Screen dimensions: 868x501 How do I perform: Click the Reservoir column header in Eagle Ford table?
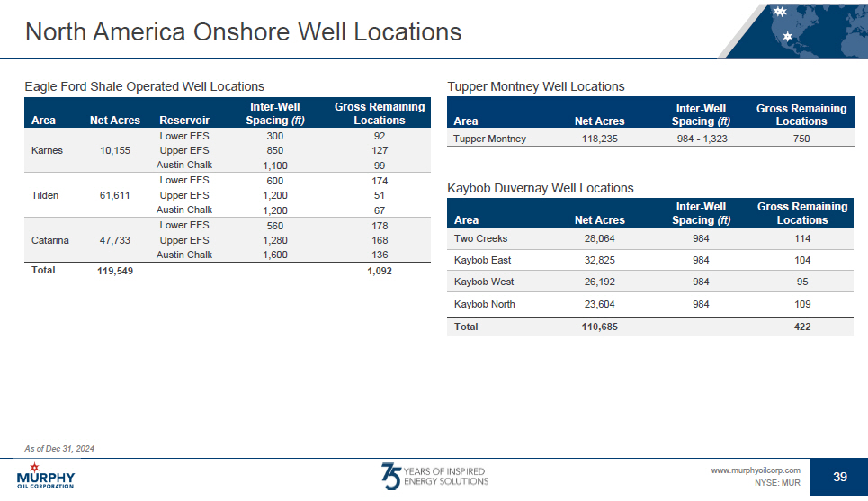(x=183, y=121)
